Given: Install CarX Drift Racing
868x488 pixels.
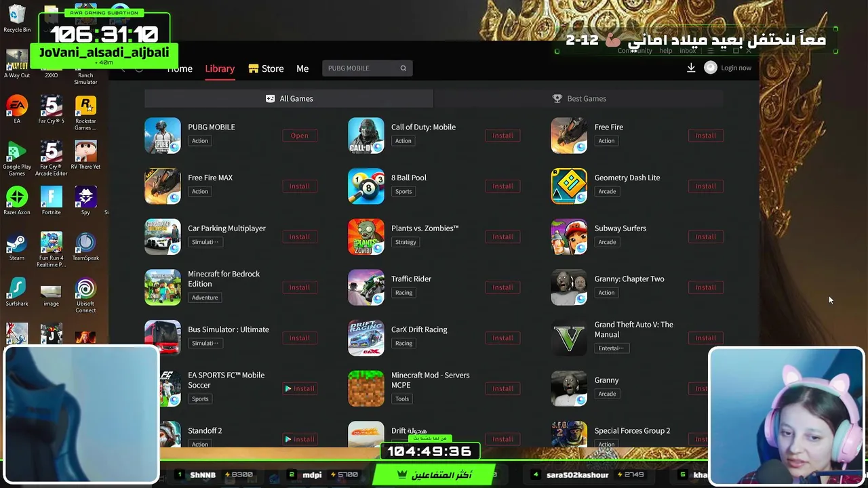Looking at the screenshot, I should [x=502, y=338].
